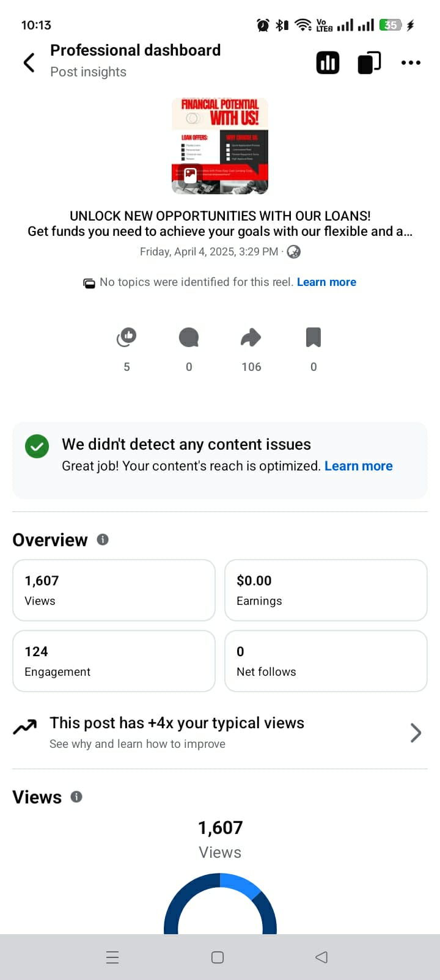This screenshot has width=440, height=980.
Task: Click Learn more link about content issues
Action: click(x=358, y=466)
